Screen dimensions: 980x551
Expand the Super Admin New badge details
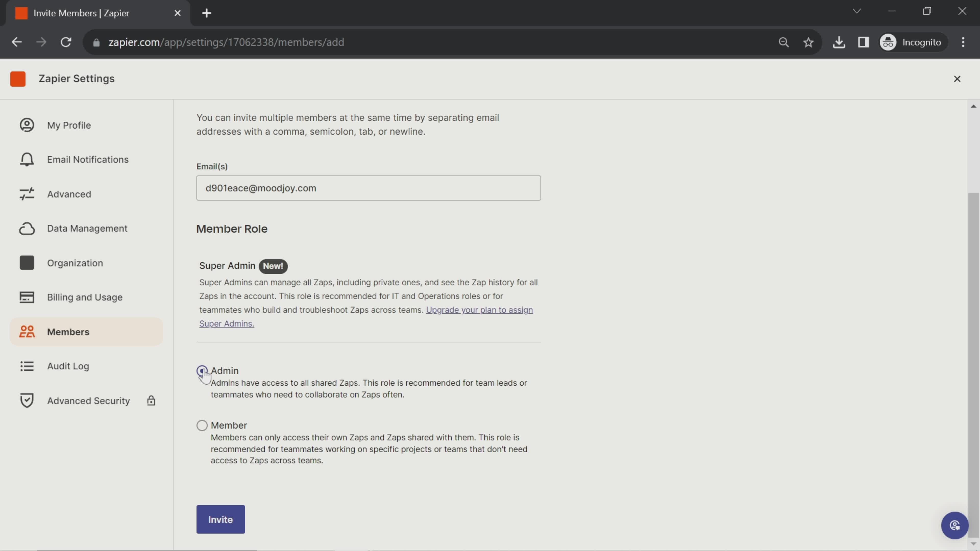tap(273, 265)
